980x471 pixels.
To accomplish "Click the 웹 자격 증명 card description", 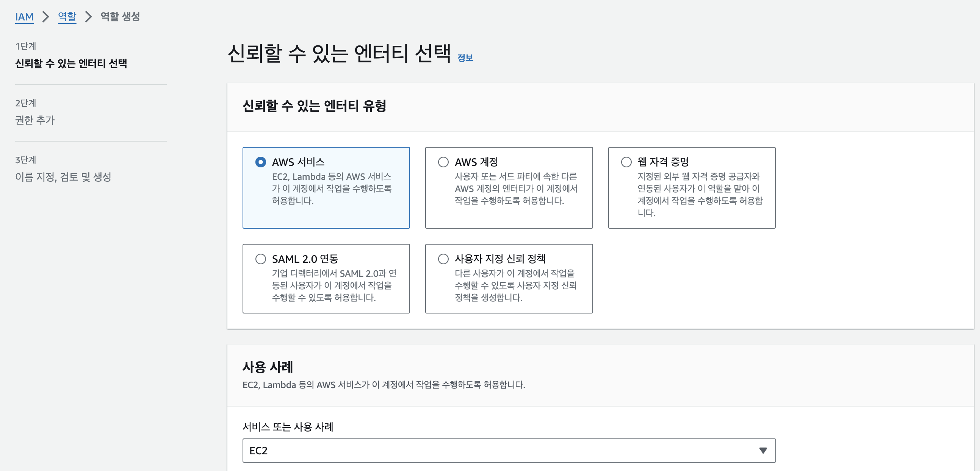I will 699,194.
